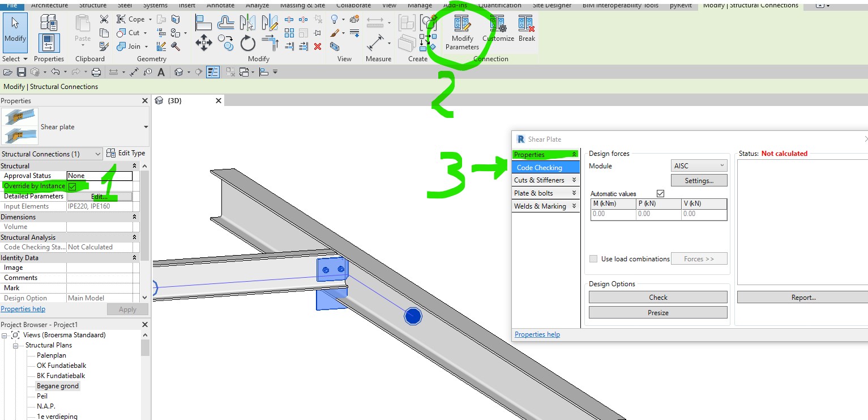Open the Break connection tool

pyautogui.click(x=527, y=27)
